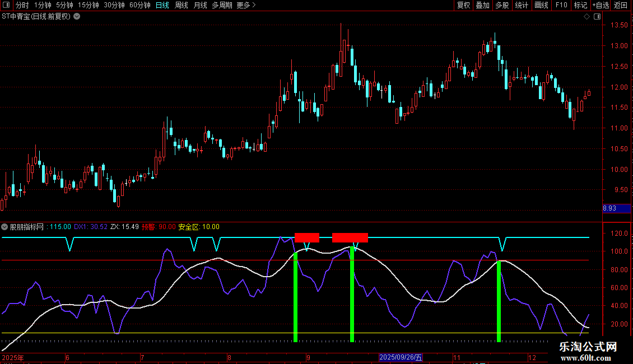633x364 pixels.
Task: Open the 画线 drawing tools
Action: 541,5
